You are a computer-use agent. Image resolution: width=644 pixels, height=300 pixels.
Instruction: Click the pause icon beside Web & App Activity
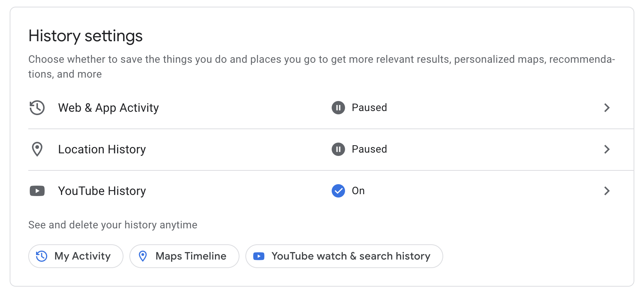coord(338,108)
